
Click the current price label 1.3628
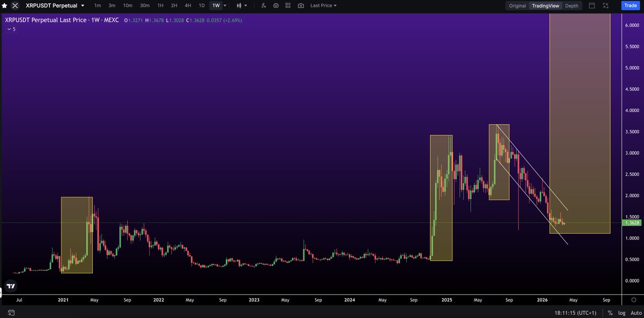(x=632, y=222)
